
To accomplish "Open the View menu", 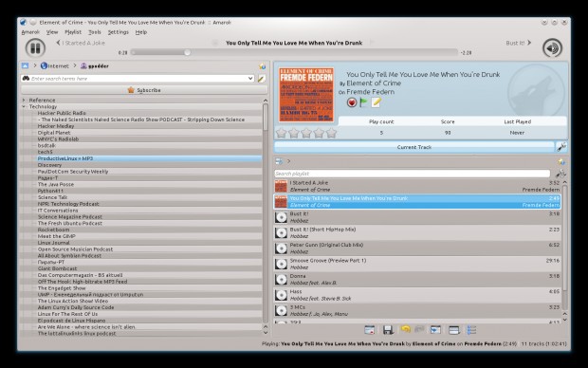I will (x=52, y=32).
